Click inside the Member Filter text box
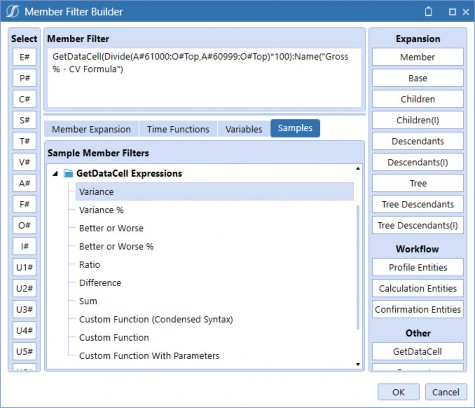This screenshot has width=475, height=408. pyautogui.click(x=204, y=78)
